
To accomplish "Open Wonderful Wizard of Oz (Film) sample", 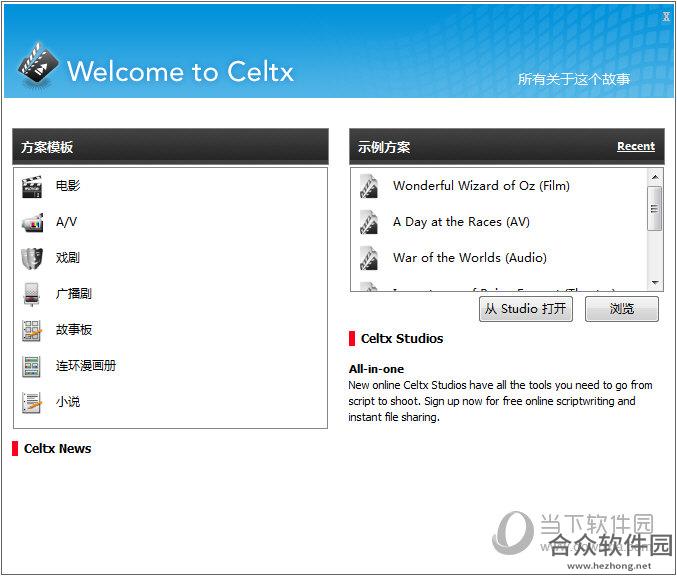I will click(x=481, y=186).
